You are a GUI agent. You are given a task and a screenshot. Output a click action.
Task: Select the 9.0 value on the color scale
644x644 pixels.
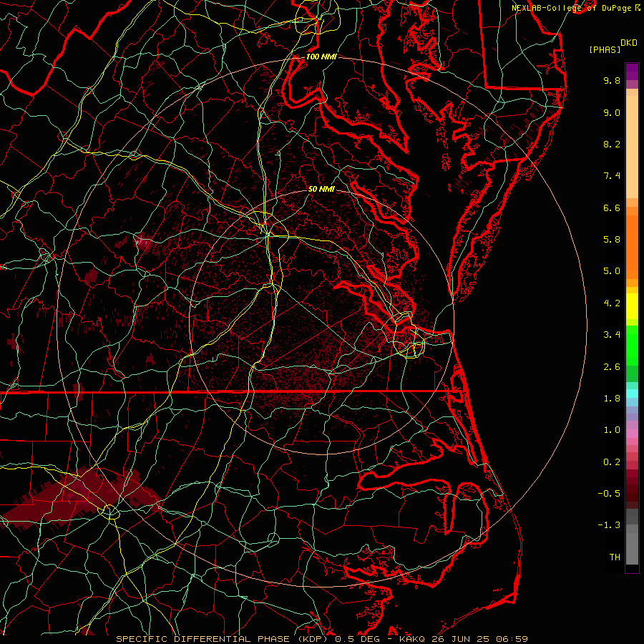pyautogui.click(x=612, y=112)
